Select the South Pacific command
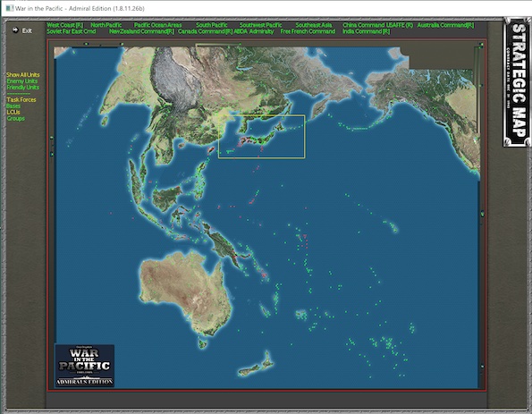This screenshot has height=414, width=532. coord(211,25)
